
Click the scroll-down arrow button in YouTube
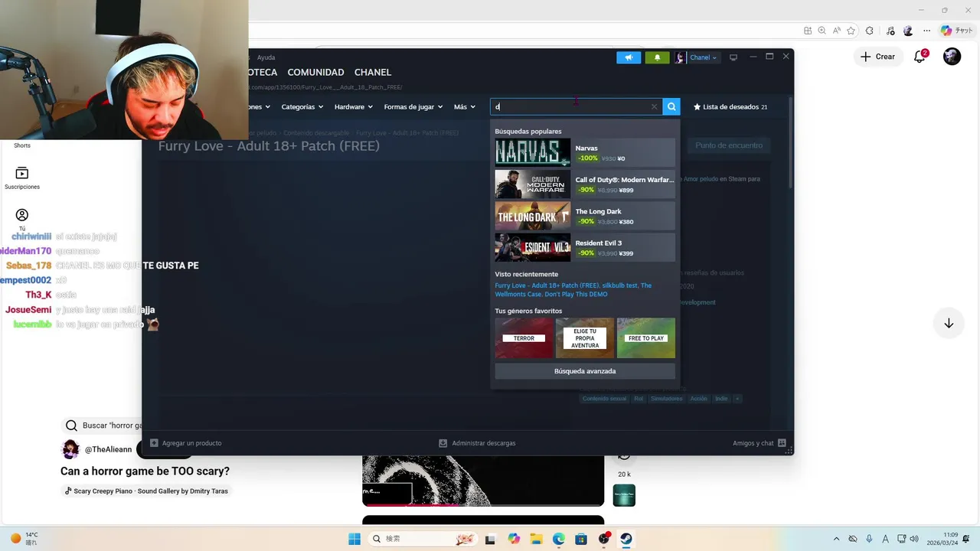[949, 323]
